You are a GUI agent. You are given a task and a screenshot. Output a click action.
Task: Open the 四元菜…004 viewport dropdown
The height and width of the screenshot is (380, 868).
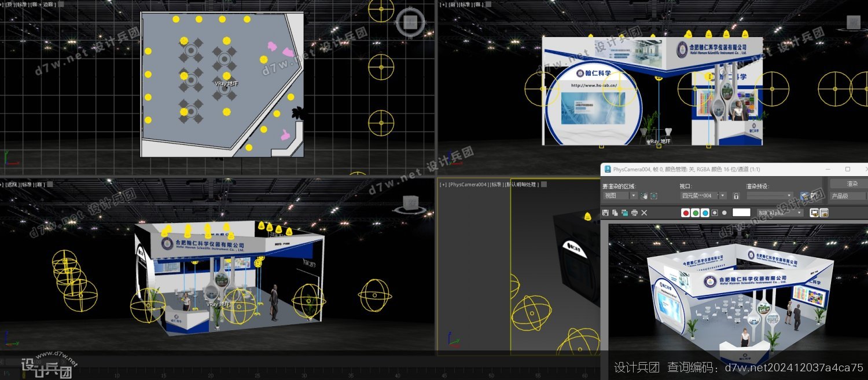click(x=704, y=196)
